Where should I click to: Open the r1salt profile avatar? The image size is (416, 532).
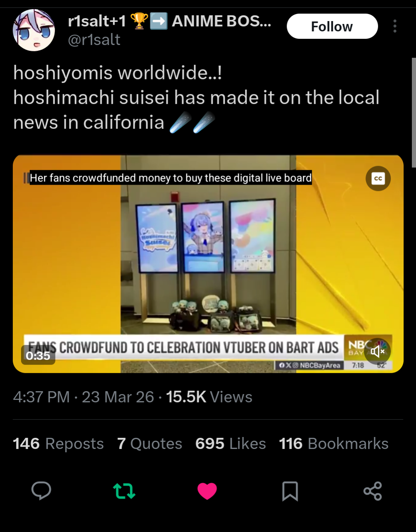[x=34, y=31]
